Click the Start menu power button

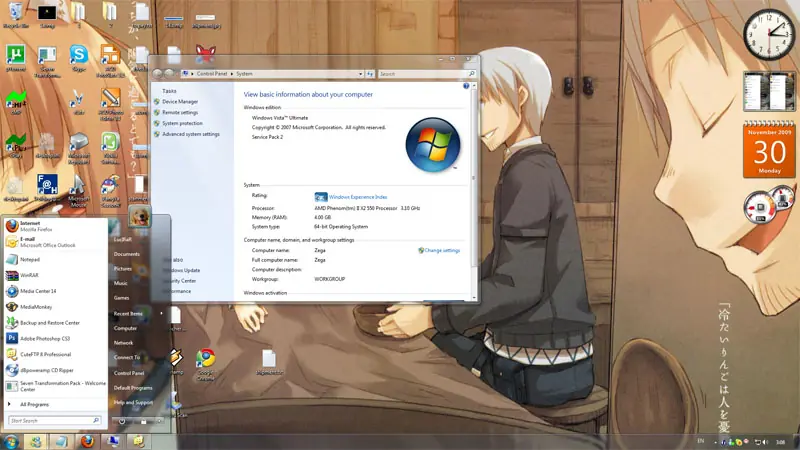[x=122, y=421]
